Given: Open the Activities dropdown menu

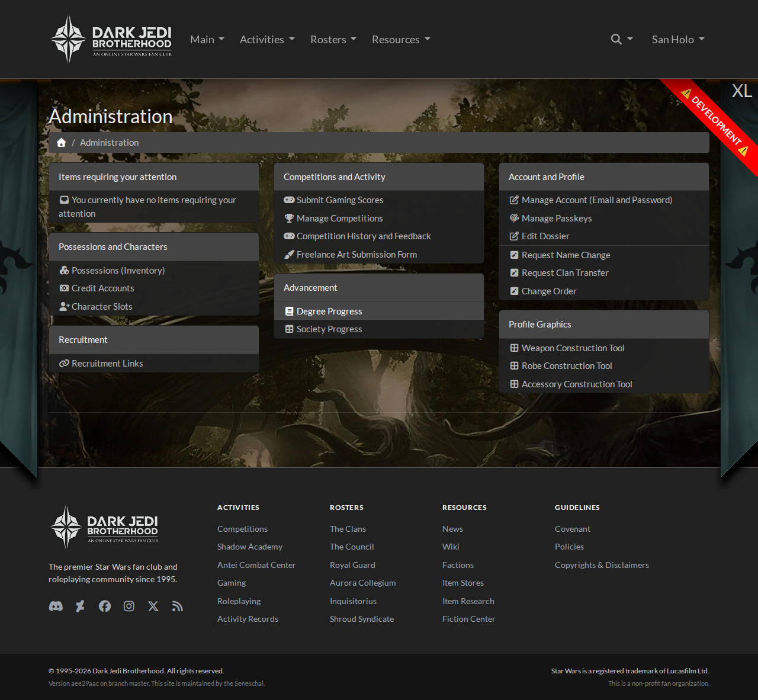Looking at the screenshot, I should [x=266, y=40].
